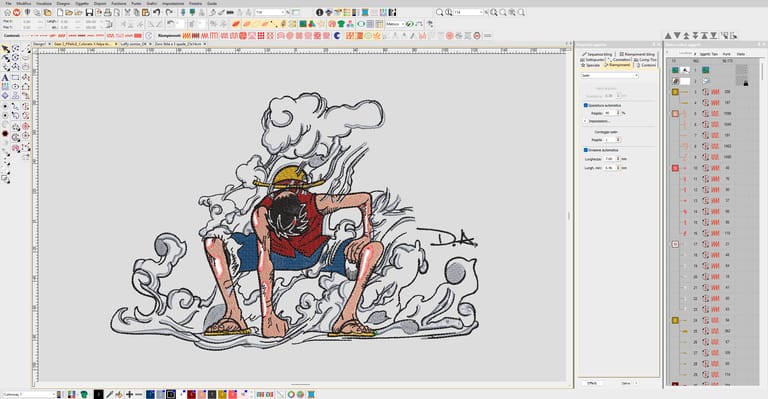768x399 pixels.
Task: Open the Modifica menu
Action: 24,3
